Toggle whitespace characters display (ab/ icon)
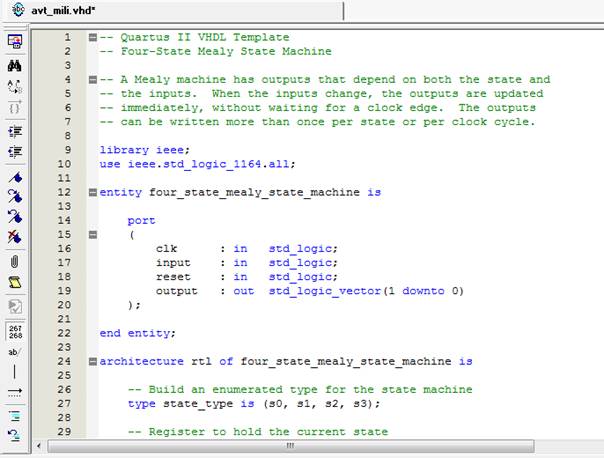 (x=15, y=352)
